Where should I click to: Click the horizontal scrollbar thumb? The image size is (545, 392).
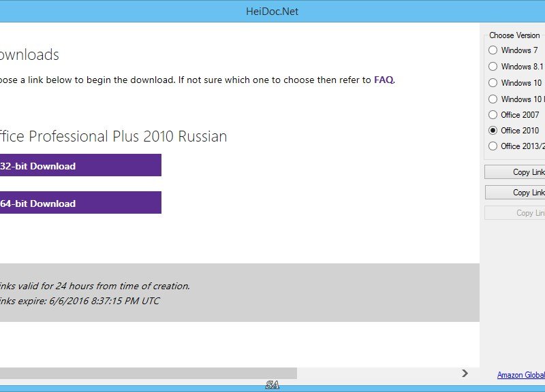[x=149, y=373]
